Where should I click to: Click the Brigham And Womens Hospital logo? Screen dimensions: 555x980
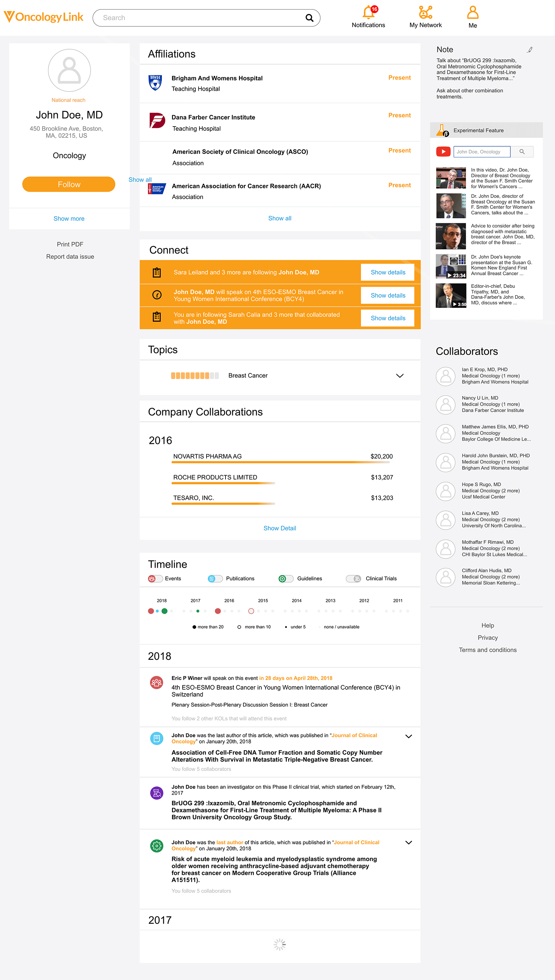coord(155,83)
